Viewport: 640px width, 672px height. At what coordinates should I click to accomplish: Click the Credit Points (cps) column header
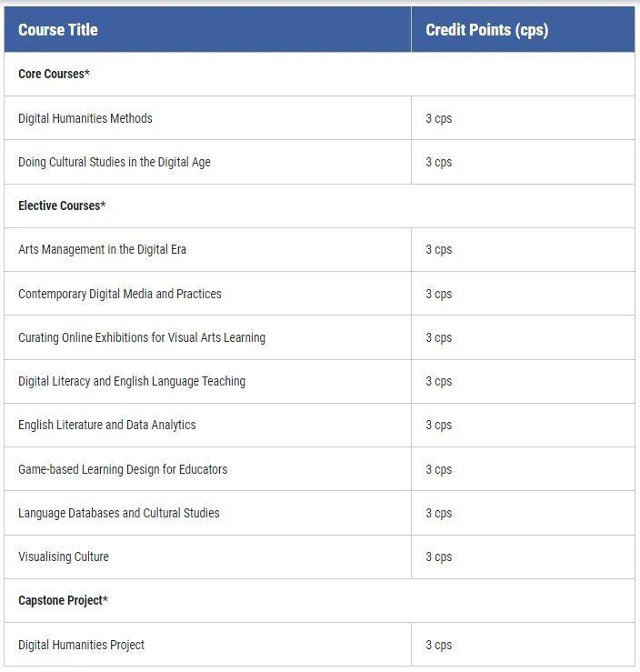[486, 30]
